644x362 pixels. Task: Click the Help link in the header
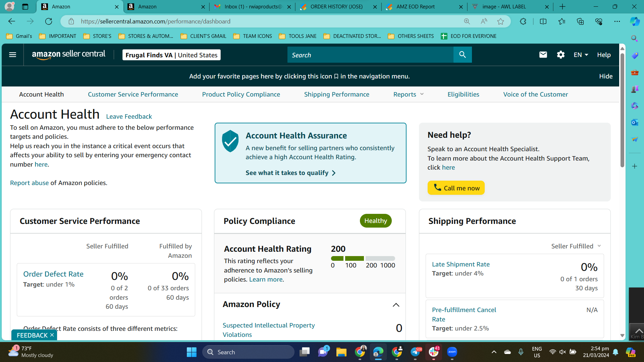[x=604, y=55]
